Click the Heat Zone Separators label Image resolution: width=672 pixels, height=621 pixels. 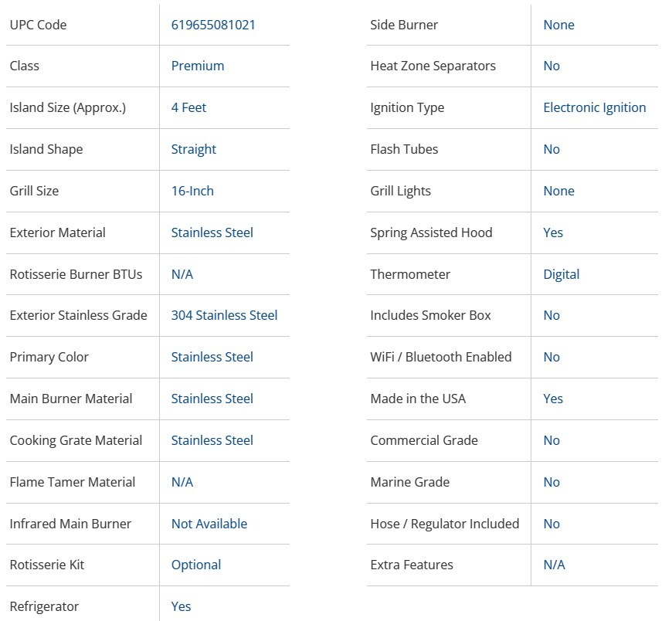coord(433,66)
